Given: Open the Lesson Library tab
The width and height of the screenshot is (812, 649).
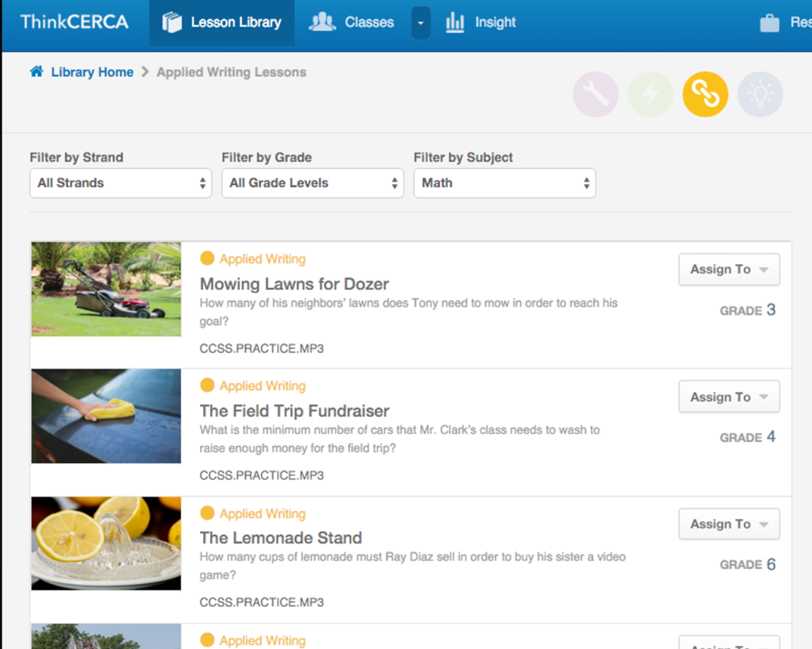Looking at the screenshot, I should (222, 23).
